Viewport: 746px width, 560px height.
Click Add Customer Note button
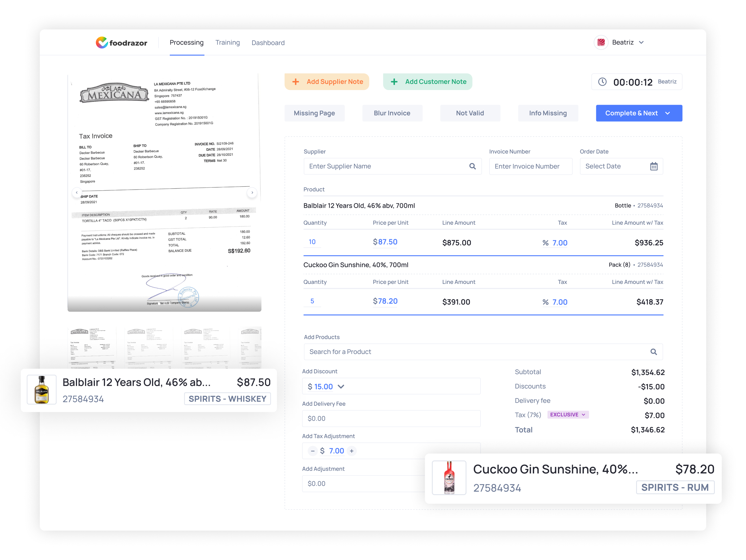click(x=428, y=82)
